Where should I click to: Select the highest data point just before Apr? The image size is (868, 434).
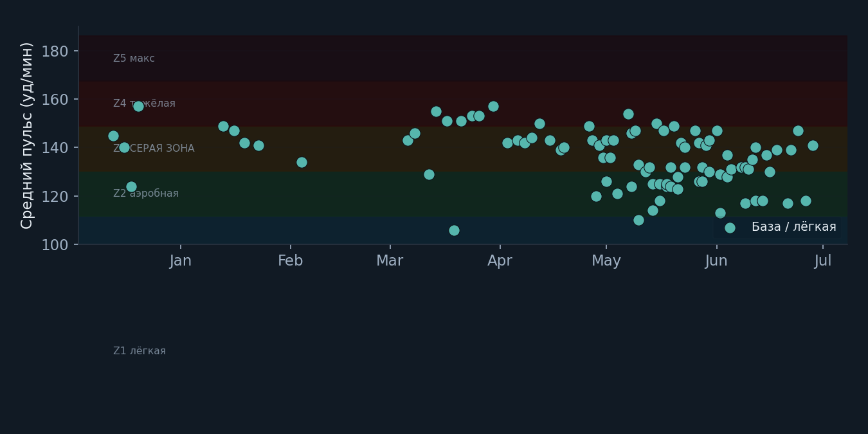pos(493,106)
